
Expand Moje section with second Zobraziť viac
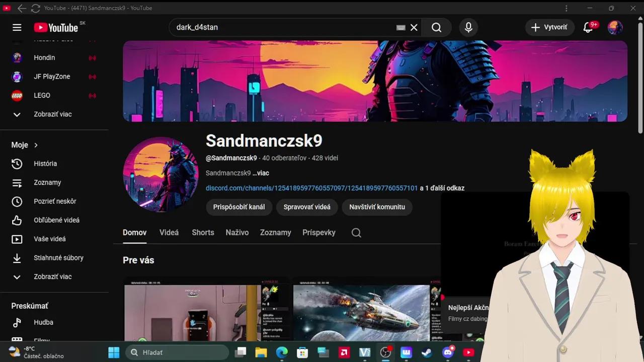(54, 277)
